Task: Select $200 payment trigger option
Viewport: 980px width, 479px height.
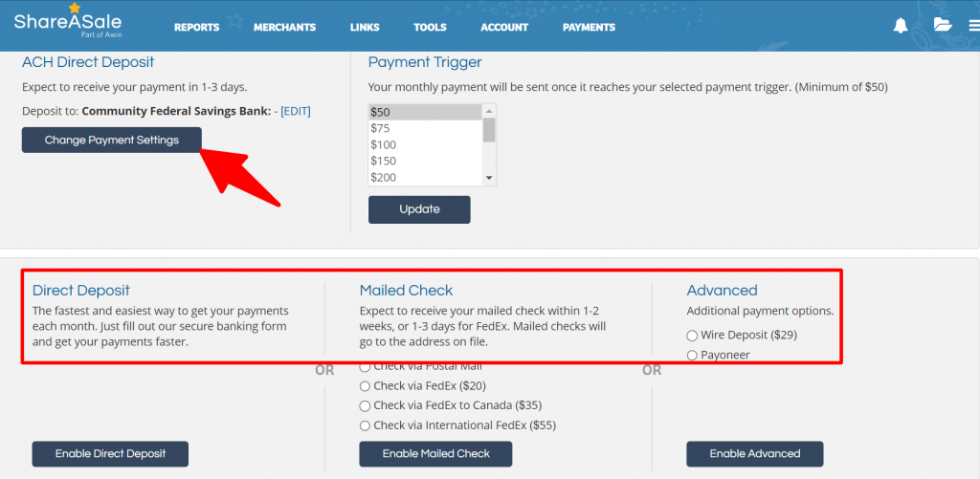Action: (x=426, y=178)
